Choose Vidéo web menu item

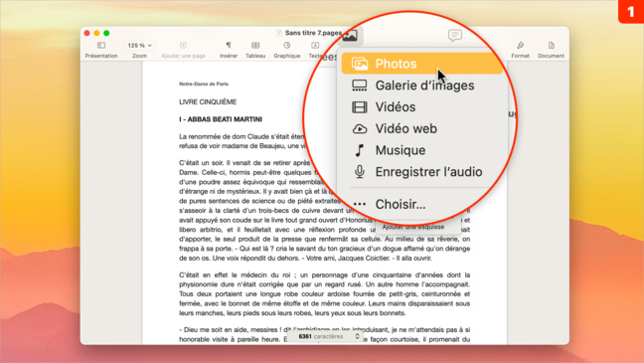tap(422, 128)
